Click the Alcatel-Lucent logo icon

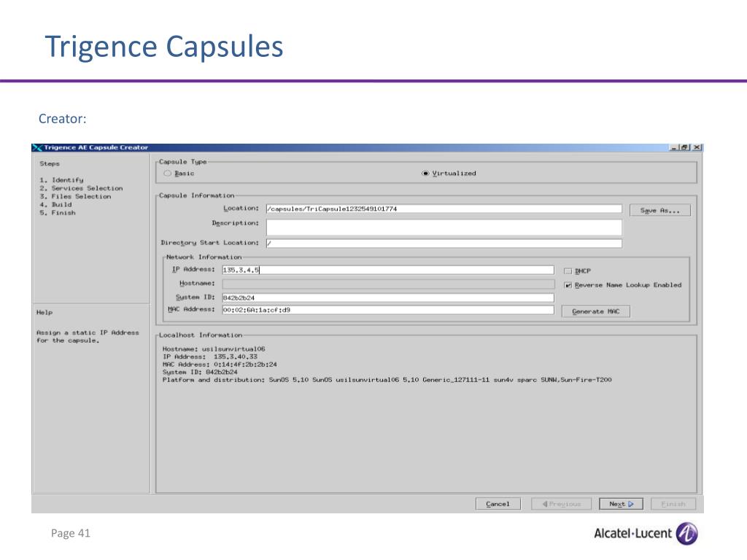[686, 533]
